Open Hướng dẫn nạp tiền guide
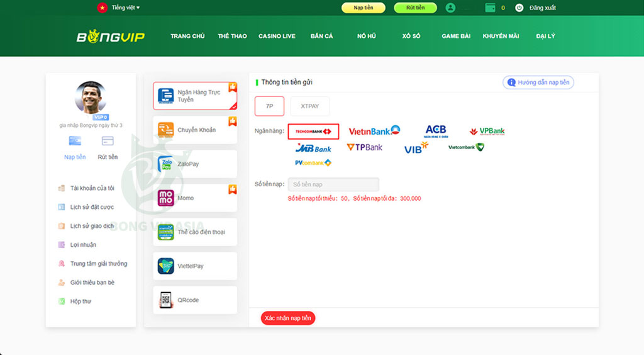 538,82
